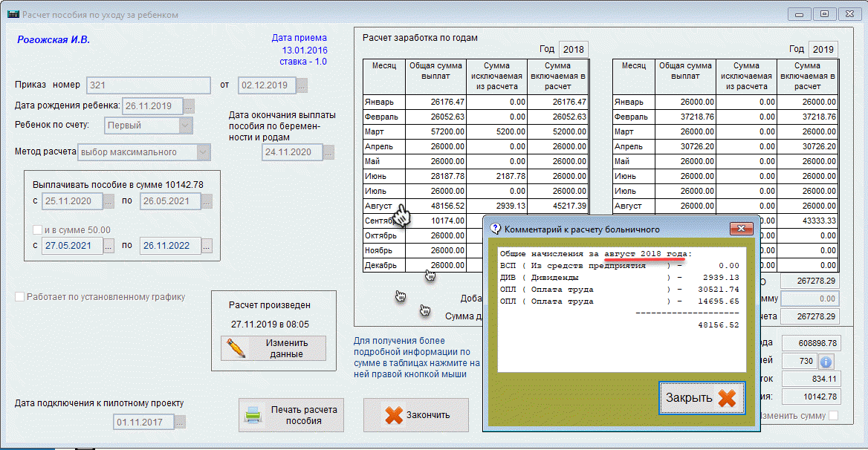This screenshot has width=868, height=450.
Task: Open date picker beside order date 02.12.2019
Action: click(x=302, y=85)
